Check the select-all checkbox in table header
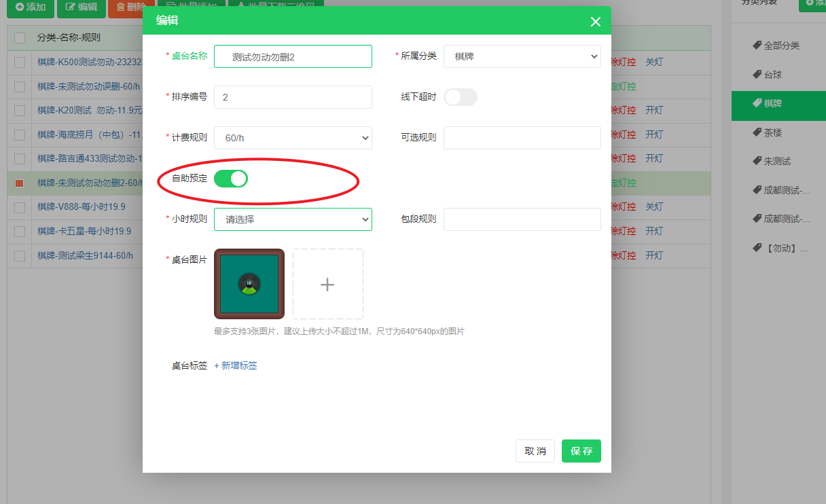This screenshot has width=826, height=504. [x=20, y=38]
